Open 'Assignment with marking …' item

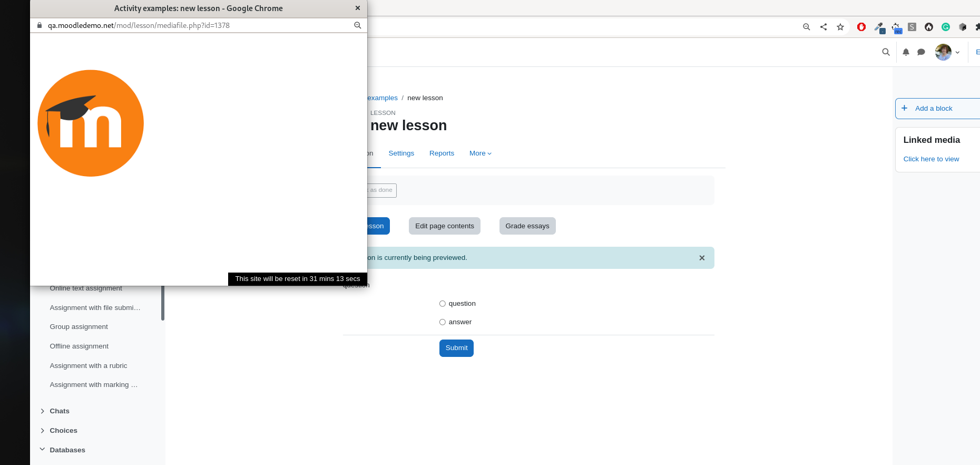pos(94,385)
